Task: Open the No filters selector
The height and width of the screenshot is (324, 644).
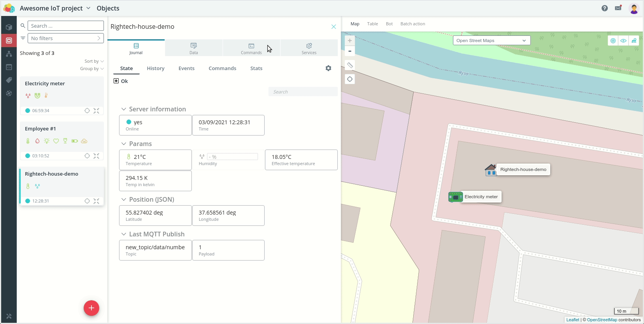Action: 66,38
